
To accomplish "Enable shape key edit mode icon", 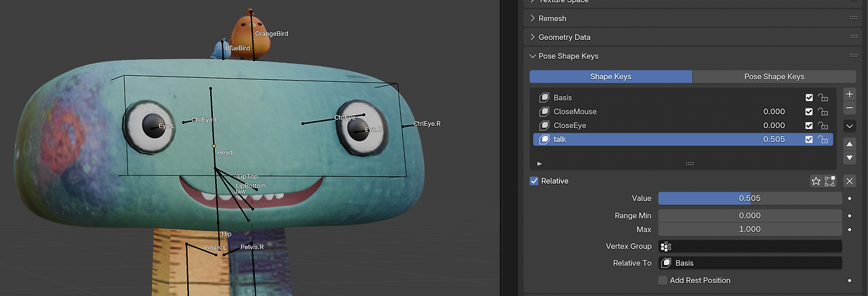I will (x=829, y=181).
